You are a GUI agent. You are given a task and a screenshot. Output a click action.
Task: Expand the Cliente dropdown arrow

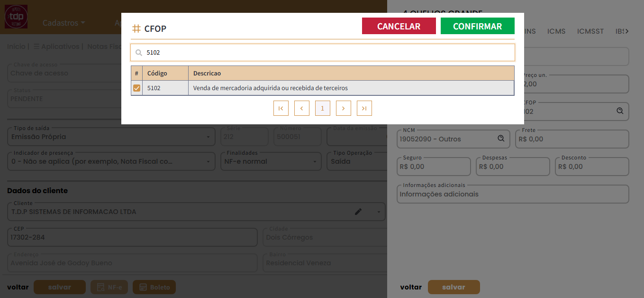pos(379,212)
